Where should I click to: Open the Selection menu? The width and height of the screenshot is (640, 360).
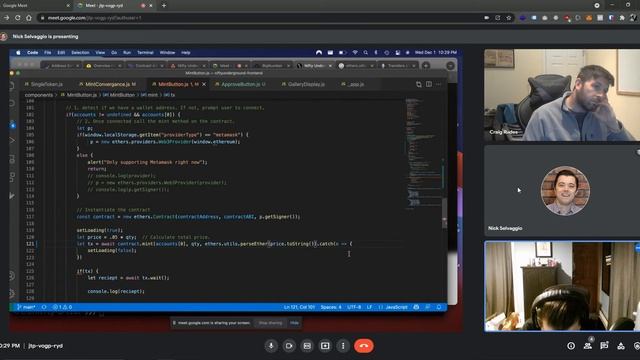point(80,53)
